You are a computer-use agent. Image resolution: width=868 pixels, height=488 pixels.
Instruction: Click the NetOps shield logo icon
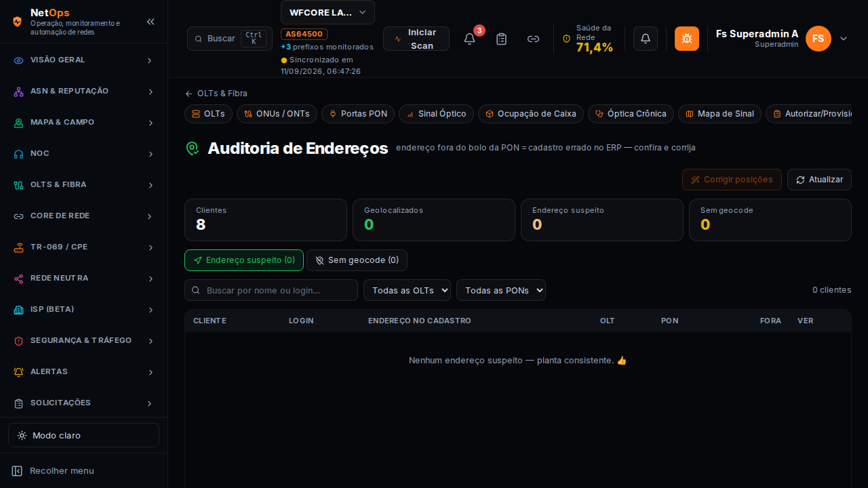(x=18, y=22)
